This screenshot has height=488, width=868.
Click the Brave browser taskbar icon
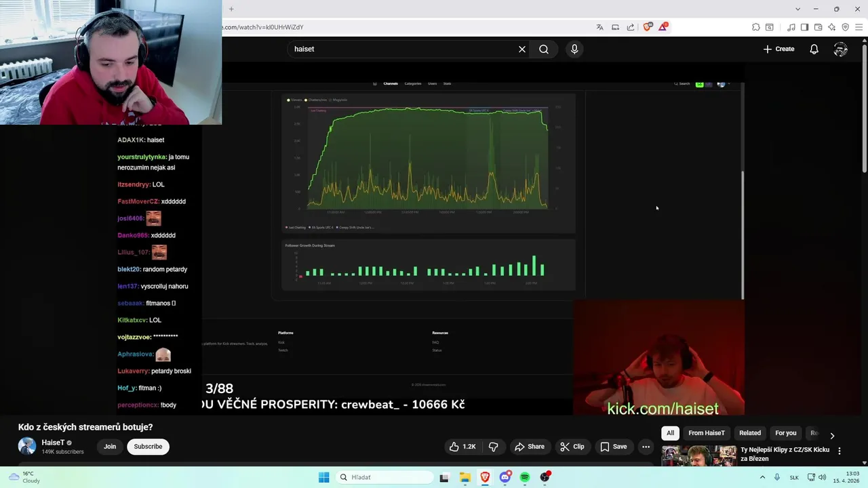click(x=485, y=477)
